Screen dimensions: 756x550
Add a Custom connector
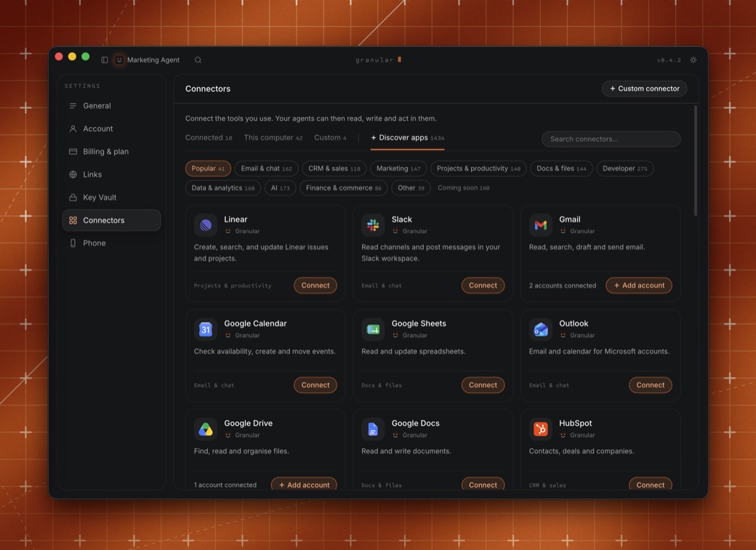click(x=644, y=89)
